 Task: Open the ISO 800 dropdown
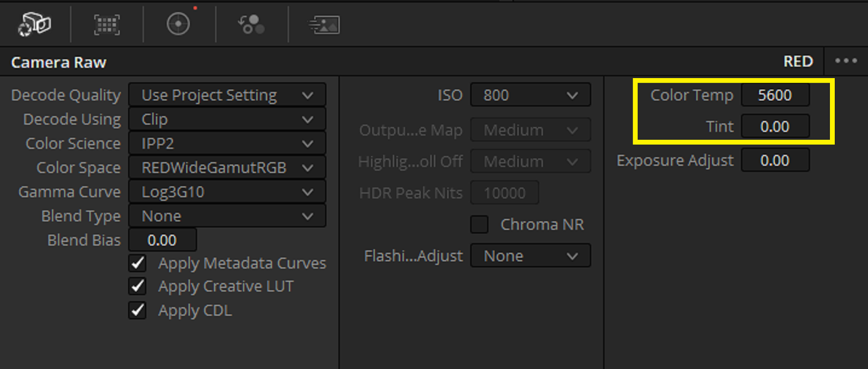530,96
